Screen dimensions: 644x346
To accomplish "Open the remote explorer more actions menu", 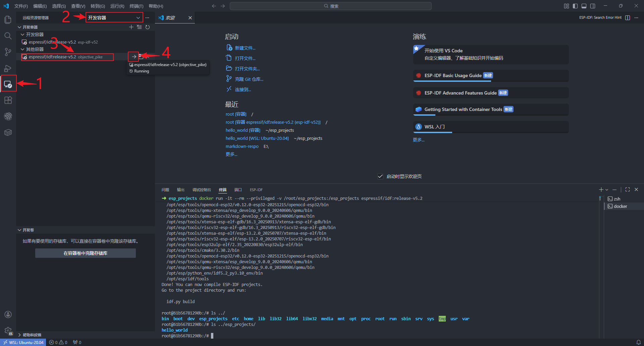I will click(147, 18).
